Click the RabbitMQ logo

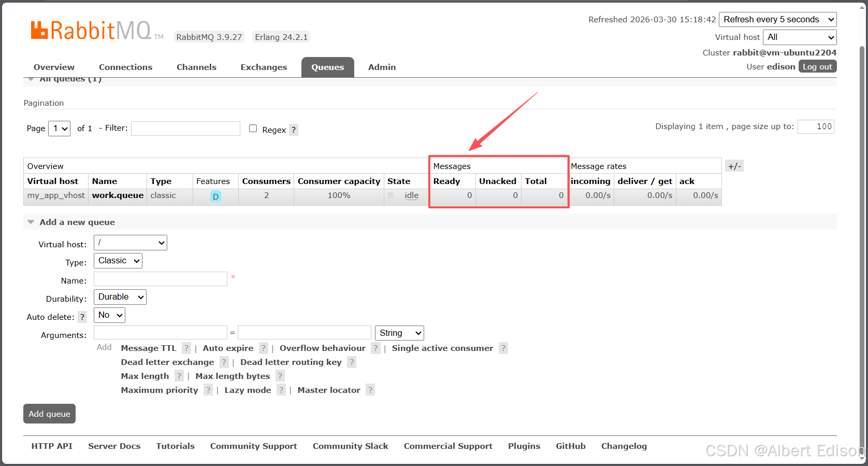click(97, 31)
